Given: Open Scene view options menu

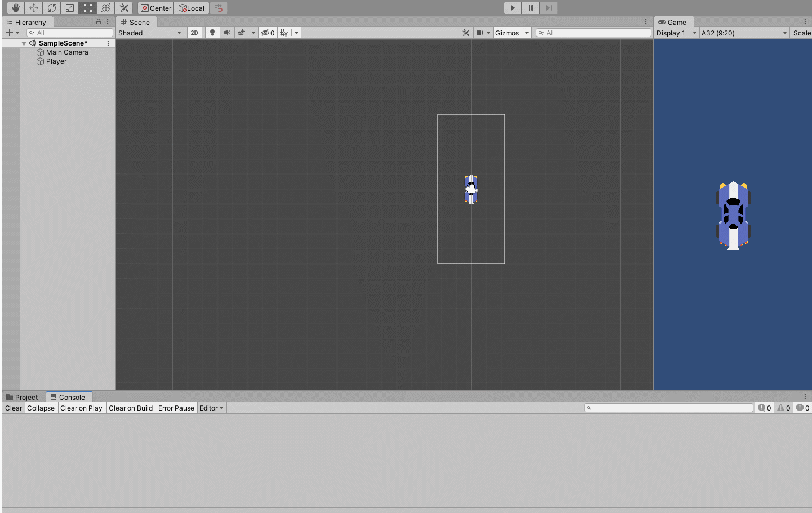Looking at the screenshot, I should click(x=646, y=22).
